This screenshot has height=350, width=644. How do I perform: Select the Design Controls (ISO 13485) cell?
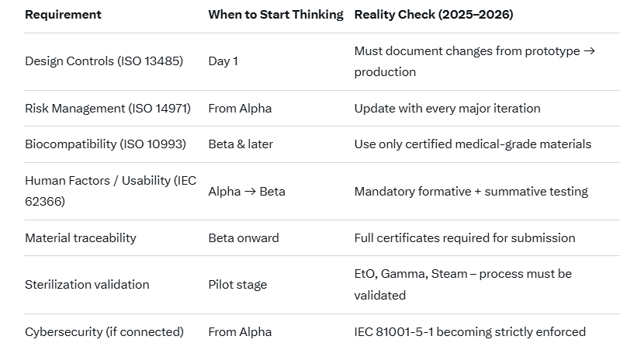pos(104,61)
